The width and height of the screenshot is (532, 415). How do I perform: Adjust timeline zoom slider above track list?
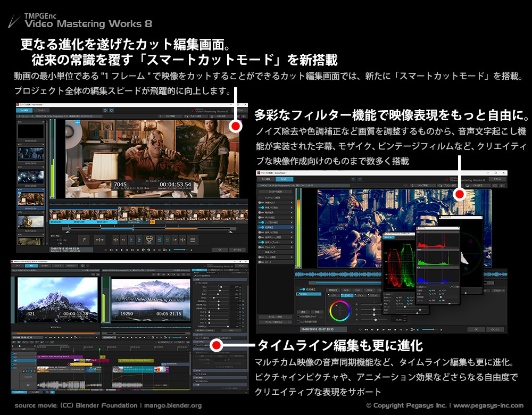click(x=24, y=346)
